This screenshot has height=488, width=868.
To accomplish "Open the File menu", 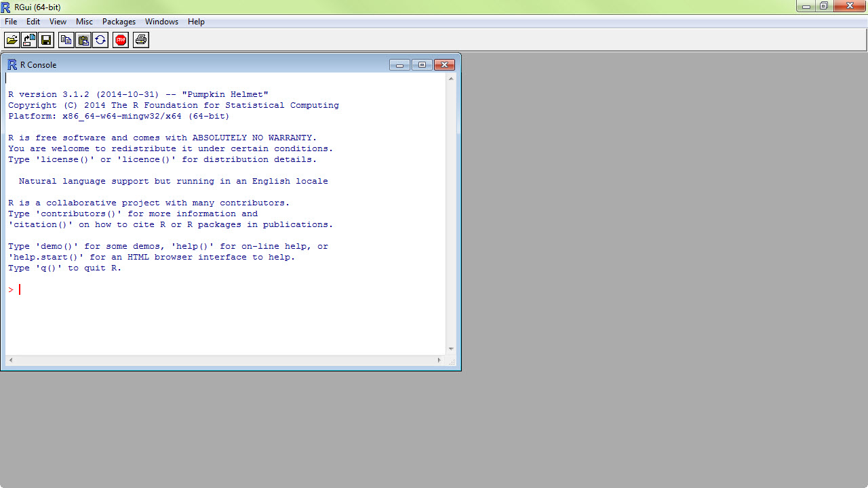I will point(11,22).
